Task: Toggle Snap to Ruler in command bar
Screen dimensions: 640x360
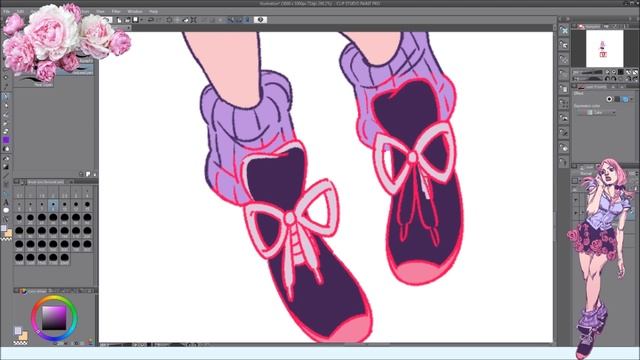Action: click(230, 20)
